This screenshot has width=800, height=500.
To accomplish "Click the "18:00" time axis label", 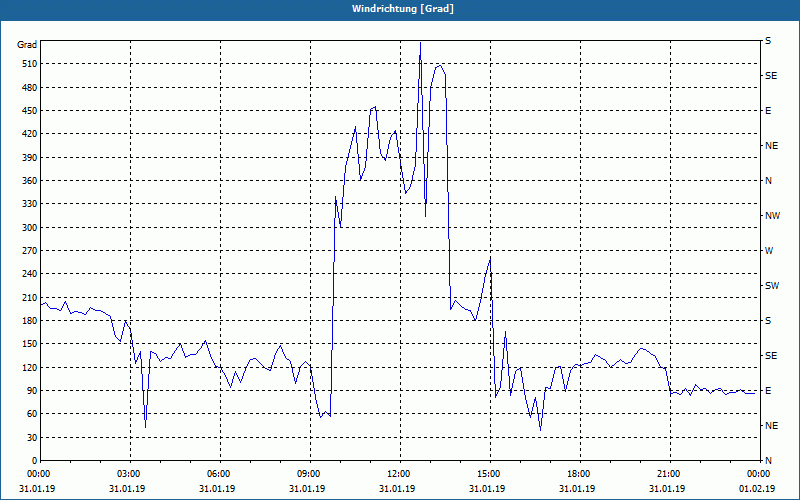I will tap(581, 474).
